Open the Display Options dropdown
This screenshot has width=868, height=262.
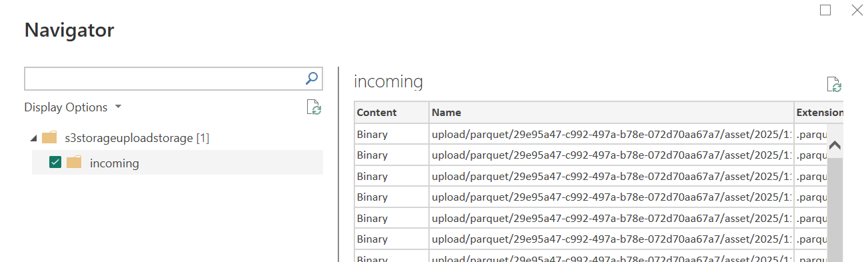[73, 107]
